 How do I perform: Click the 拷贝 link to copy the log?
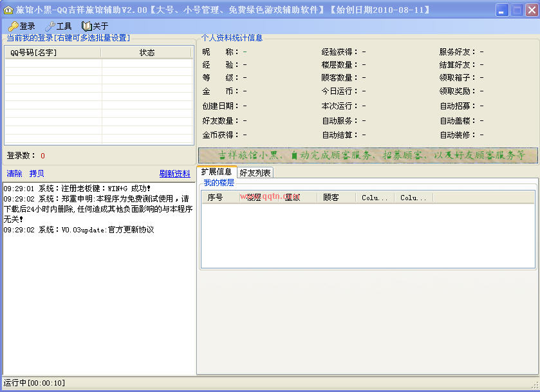click(x=37, y=174)
